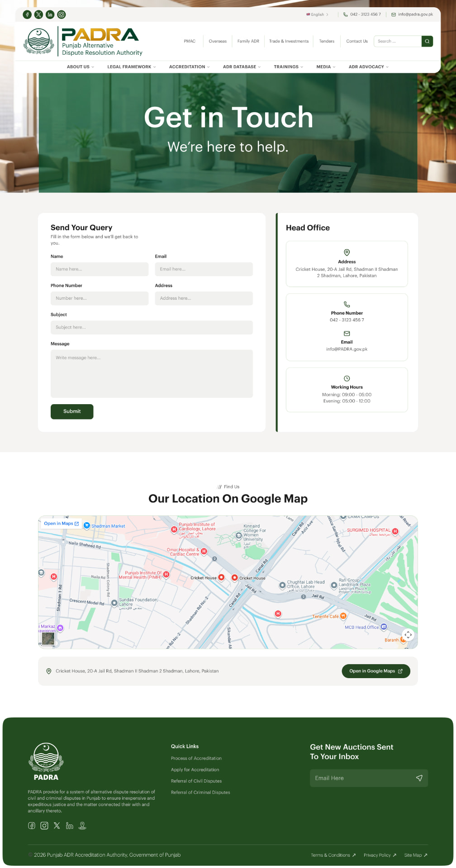Click the Shadman Market pin on the map
456x868 pixels.
pyautogui.click(x=87, y=525)
